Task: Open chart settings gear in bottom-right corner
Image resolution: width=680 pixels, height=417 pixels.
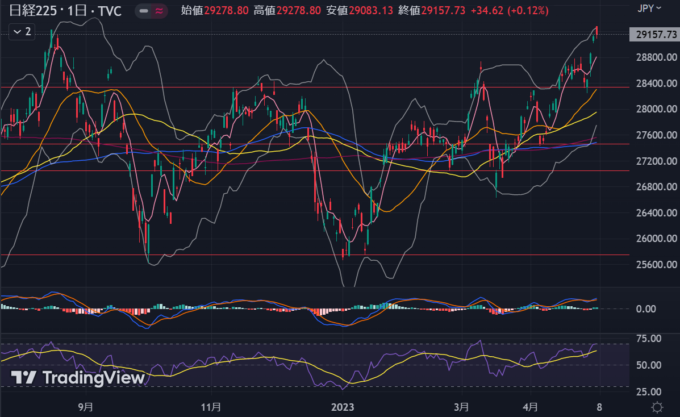Action: [x=657, y=407]
